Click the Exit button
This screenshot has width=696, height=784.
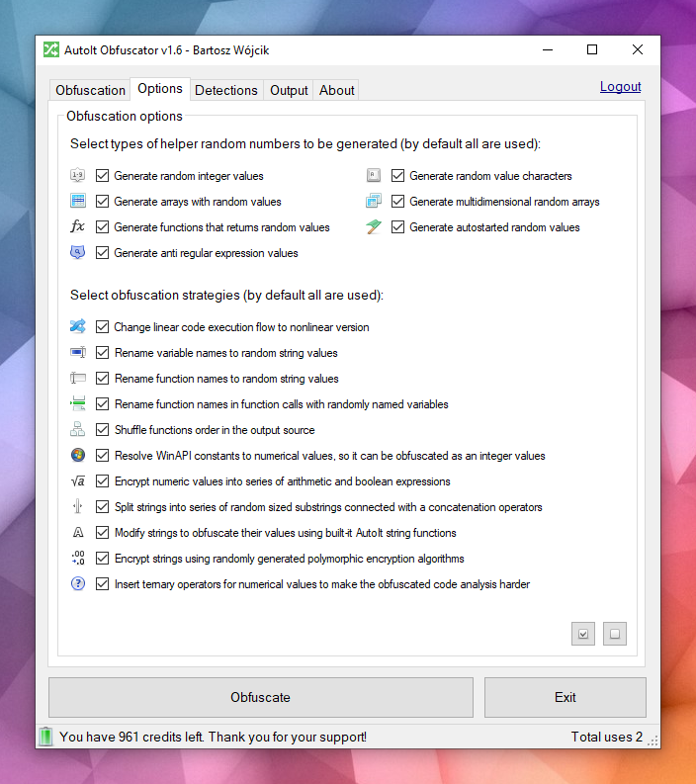tap(565, 697)
